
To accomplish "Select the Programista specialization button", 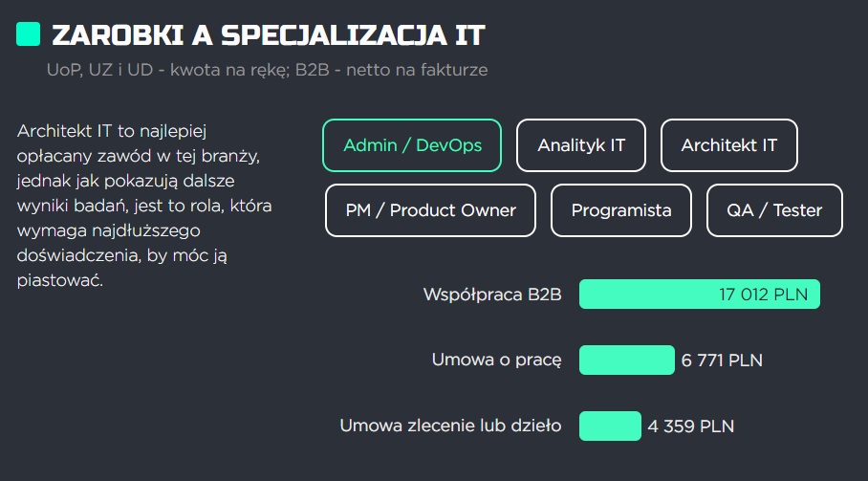I will tap(621, 210).
